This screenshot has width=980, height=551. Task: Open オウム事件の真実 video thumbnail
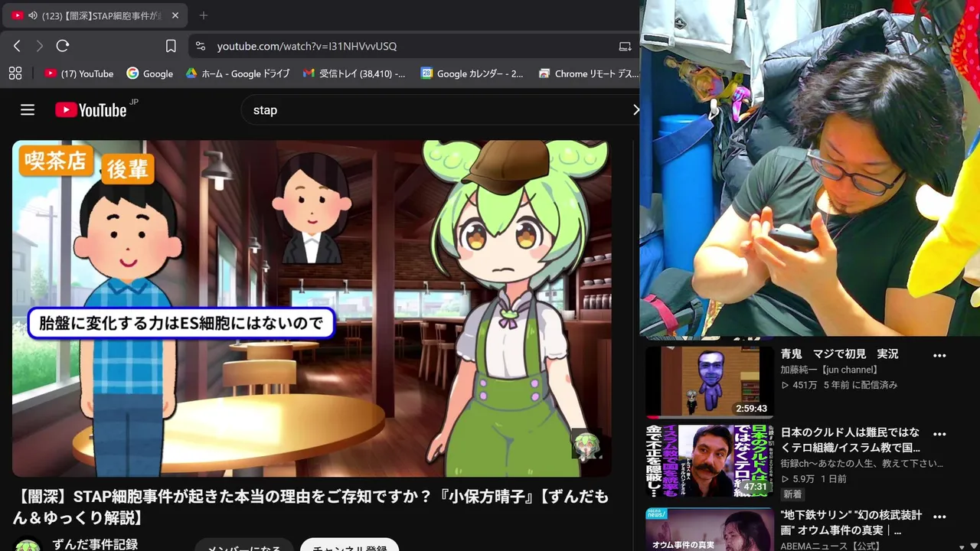709,530
